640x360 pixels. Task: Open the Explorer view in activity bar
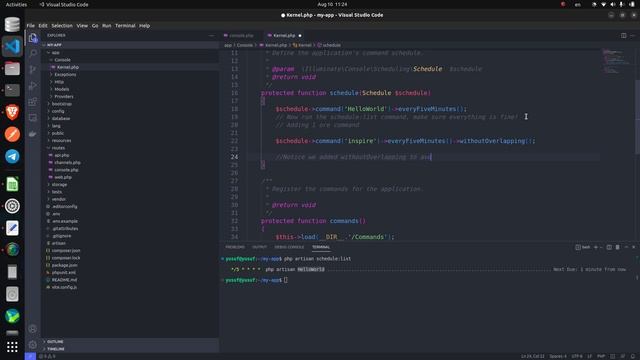tap(33, 38)
